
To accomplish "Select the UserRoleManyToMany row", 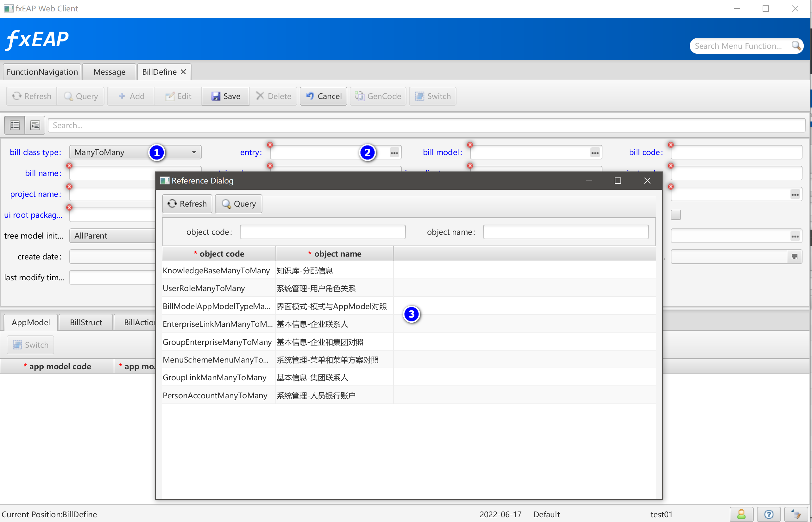I will pos(409,288).
